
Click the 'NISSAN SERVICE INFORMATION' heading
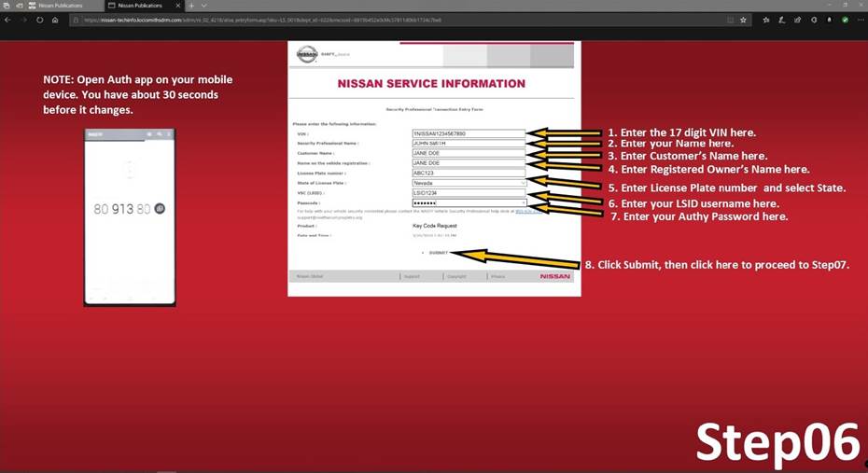point(431,84)
